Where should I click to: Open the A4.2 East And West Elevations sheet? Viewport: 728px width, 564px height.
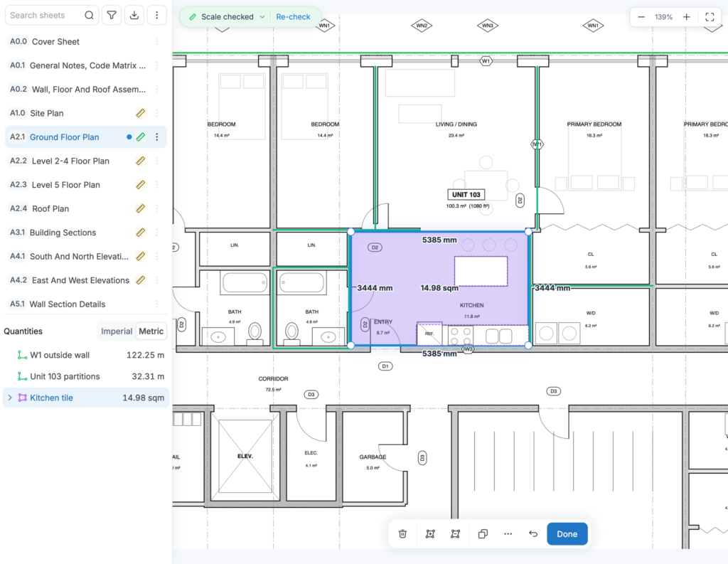[86, 280]
